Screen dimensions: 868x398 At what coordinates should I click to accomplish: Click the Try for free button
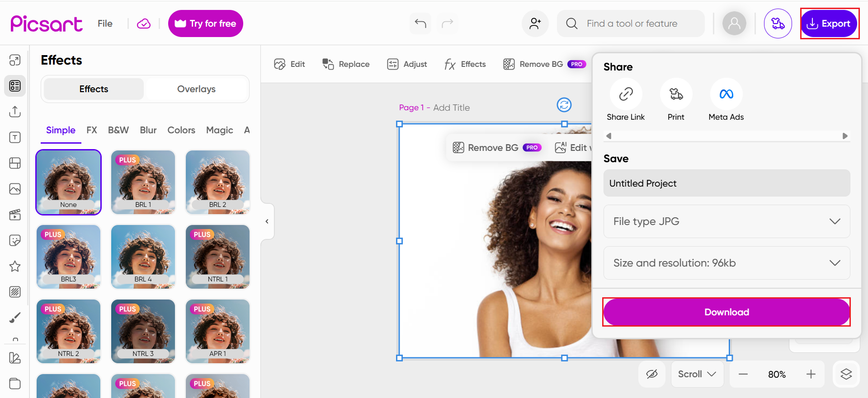click(x=206, y=23)
